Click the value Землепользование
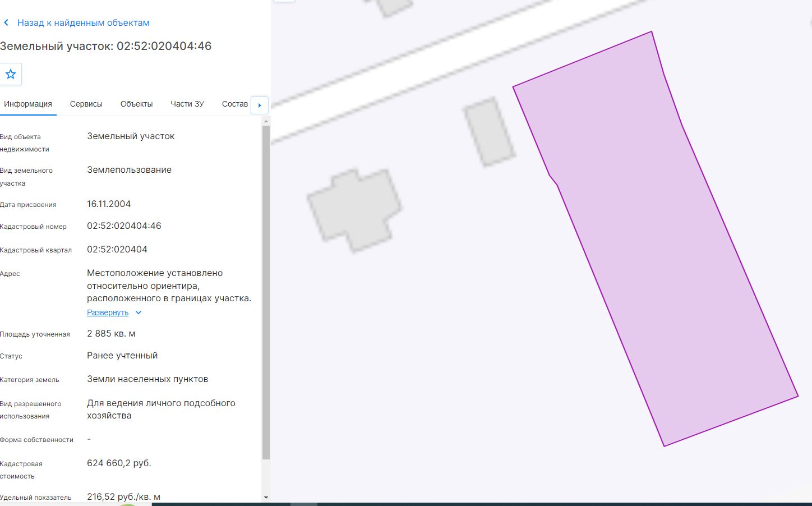Screen dimensions: 812x506 (129, 170)
